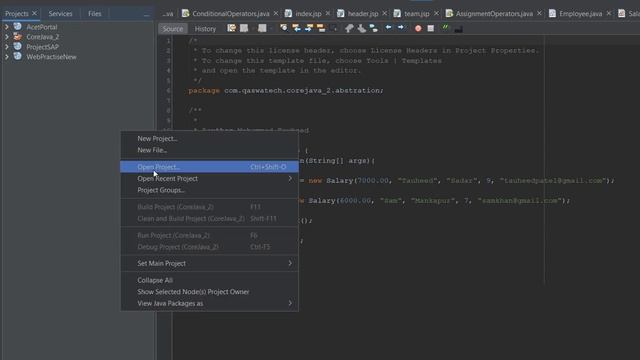The width and height of the screenshot is (640, 360).
Task: Choose New File... from context menu
Action: coord(209,150)
